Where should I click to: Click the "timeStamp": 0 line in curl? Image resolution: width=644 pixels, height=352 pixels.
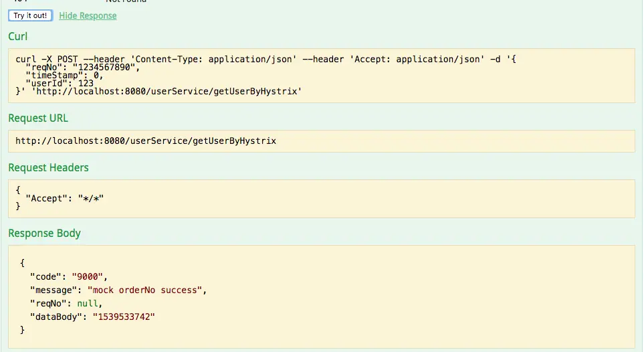[65, 76]
